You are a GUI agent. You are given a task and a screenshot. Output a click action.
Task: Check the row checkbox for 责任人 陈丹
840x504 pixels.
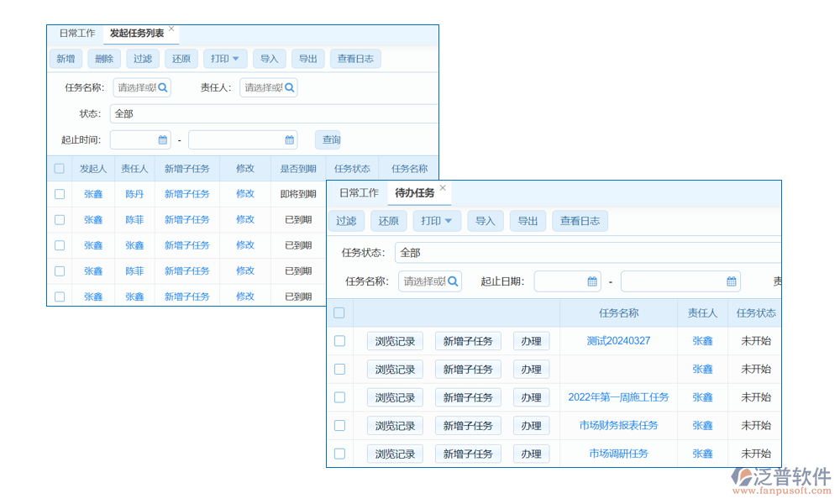[59, 194]
